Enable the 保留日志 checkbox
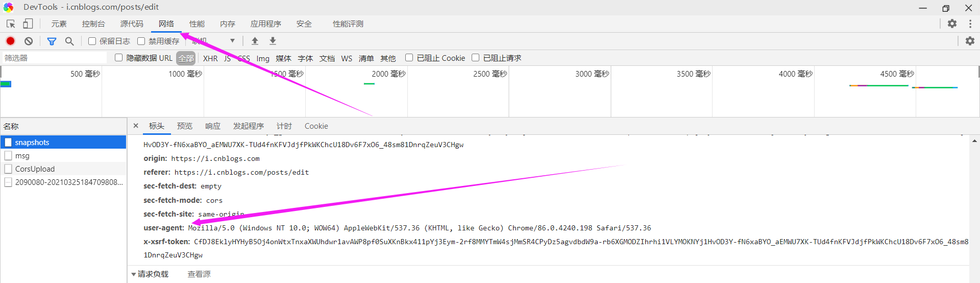The image size is (980, 283). 92,41
